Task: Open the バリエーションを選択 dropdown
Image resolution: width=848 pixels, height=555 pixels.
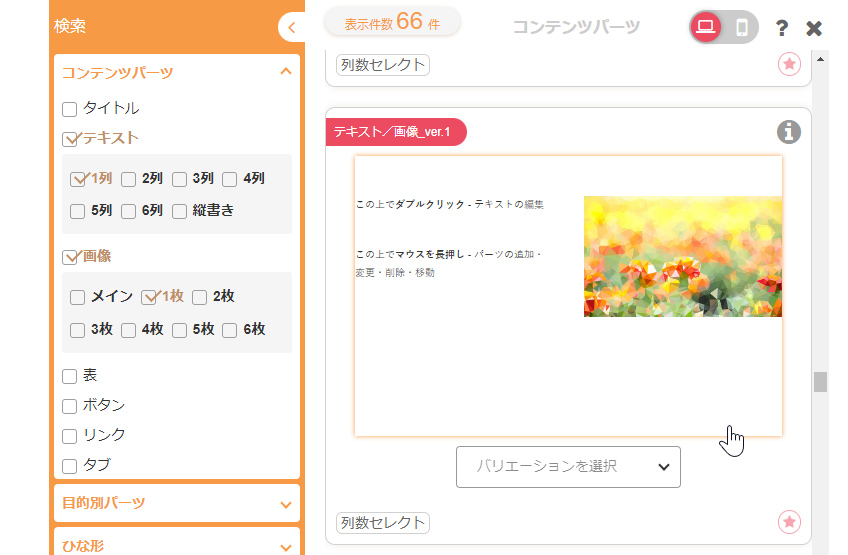Action: tap(568, 467)
